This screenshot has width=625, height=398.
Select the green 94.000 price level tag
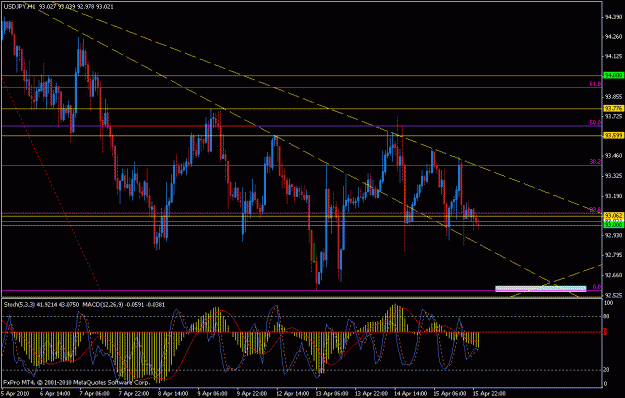tap(613, 75)
